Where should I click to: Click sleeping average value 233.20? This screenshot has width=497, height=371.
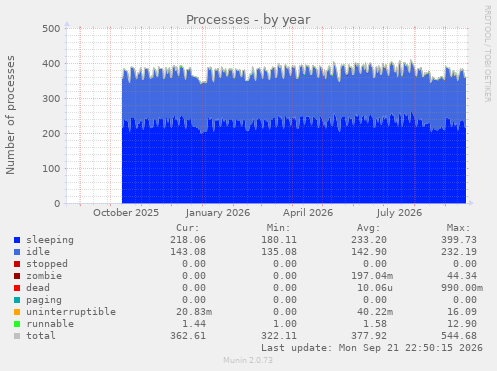369,240
